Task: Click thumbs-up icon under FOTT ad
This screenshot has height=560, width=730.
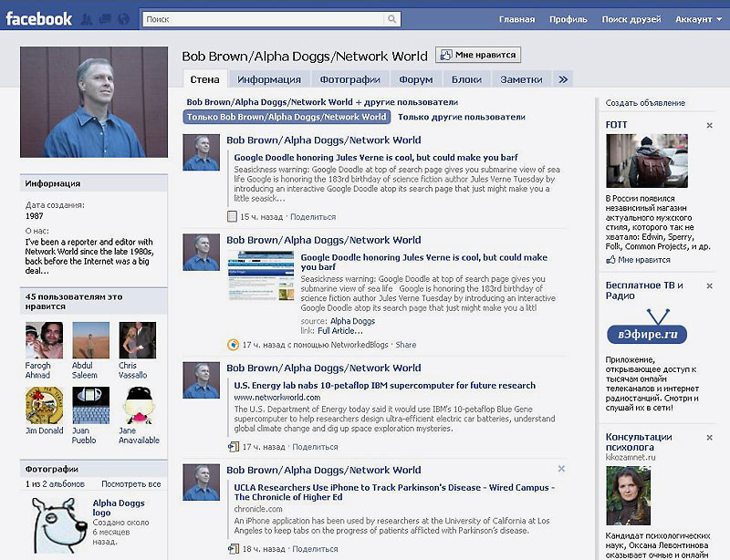Action: (610, 260)
